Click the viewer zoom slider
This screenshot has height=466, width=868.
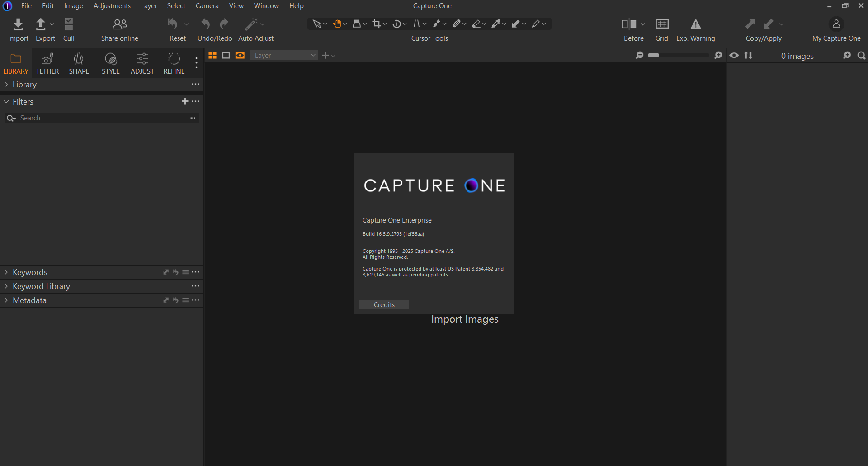(679, 55)
